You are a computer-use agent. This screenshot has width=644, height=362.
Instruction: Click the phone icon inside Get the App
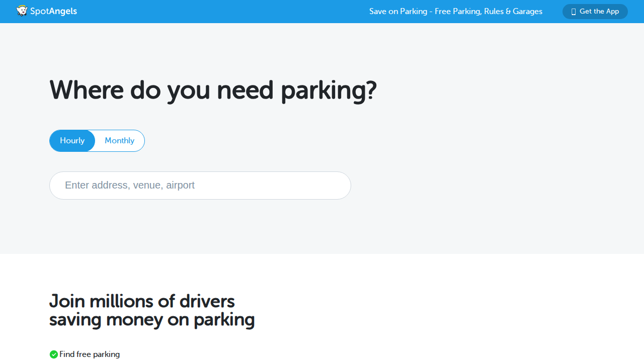[574, 12]
